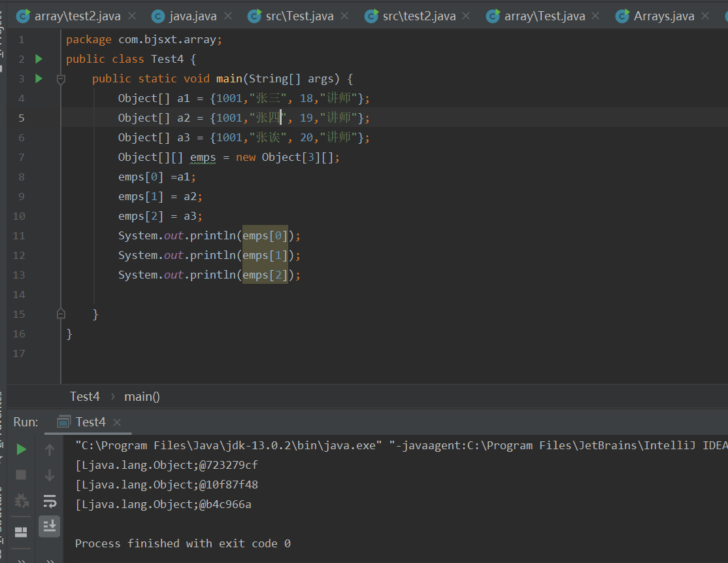
Task: Run class Test4 from line 2 gutter
Action: tap(39, 59)
